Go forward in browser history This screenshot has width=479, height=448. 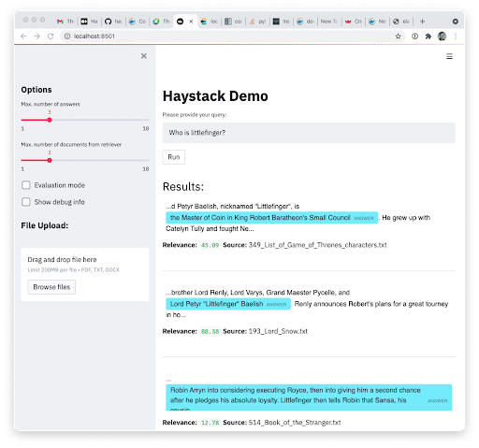point(36,36)
